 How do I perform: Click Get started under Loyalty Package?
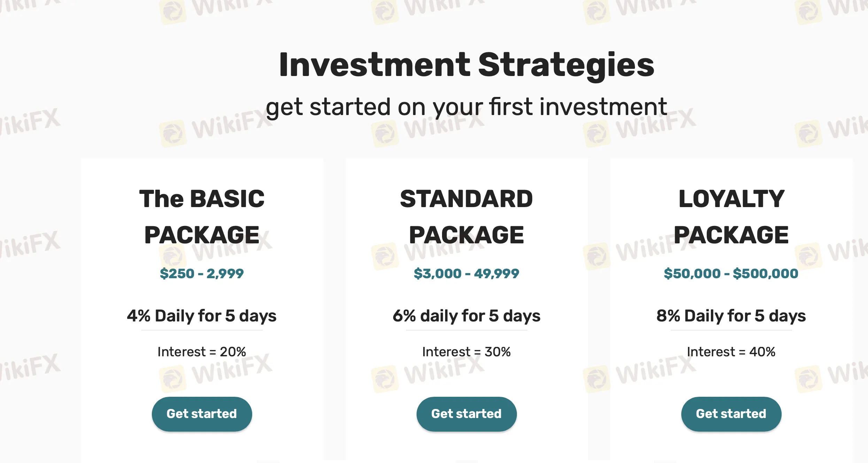[731, 414]
